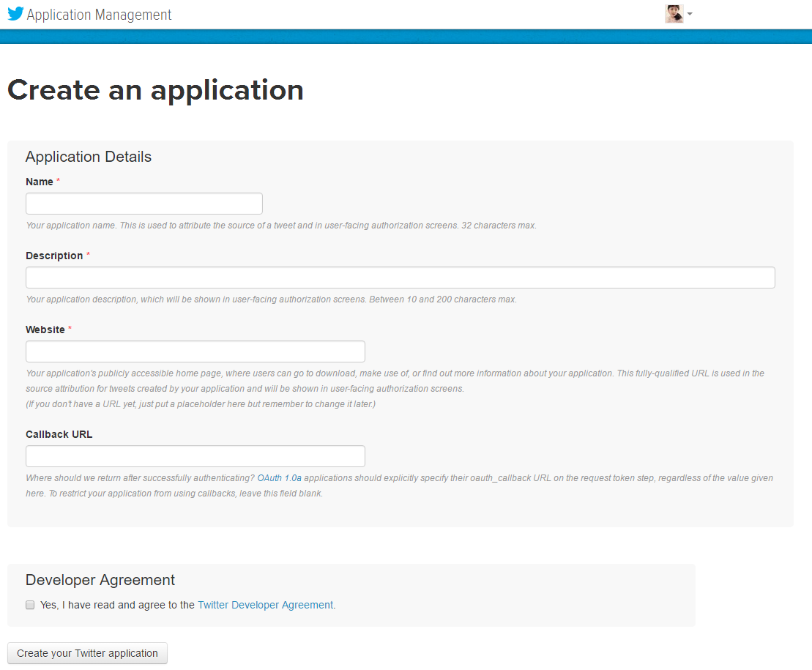Click 'Yes, I have read and agree' text

click(x=118, y=605)
